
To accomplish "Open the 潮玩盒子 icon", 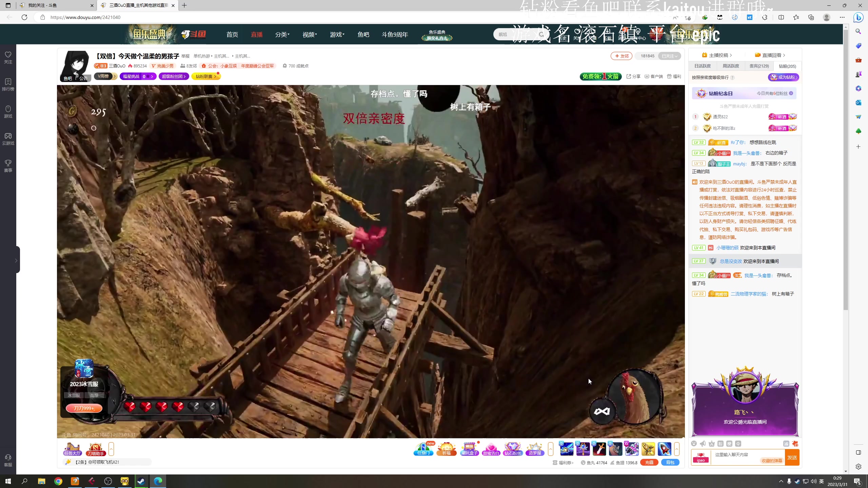I will click(469, 449).
